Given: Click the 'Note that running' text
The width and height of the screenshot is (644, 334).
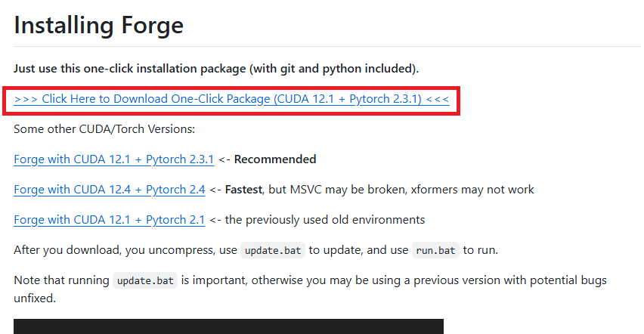Looking at the screenshot, I should tap(62, 280).
